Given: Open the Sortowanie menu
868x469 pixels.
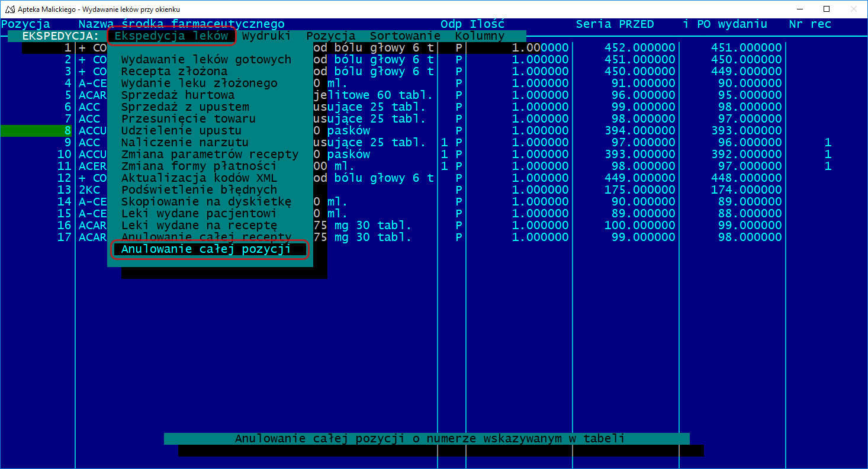Looking at the screenshot, I should point(405,36).
